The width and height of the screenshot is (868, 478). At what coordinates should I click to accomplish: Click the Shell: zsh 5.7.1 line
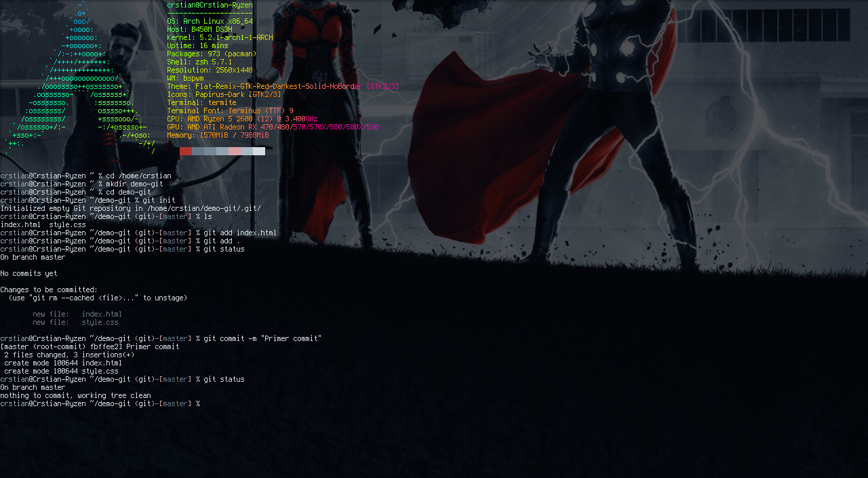point(199,62)
